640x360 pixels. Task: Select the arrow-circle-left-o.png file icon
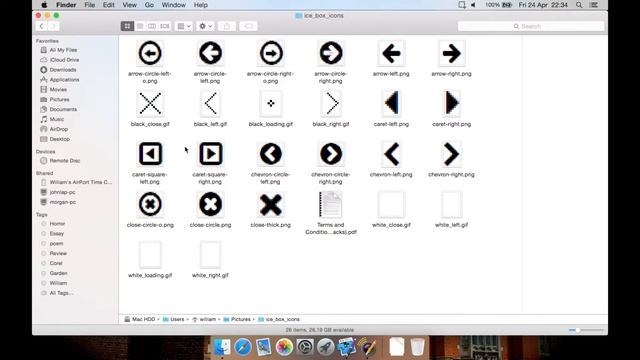tap(150, 53)
